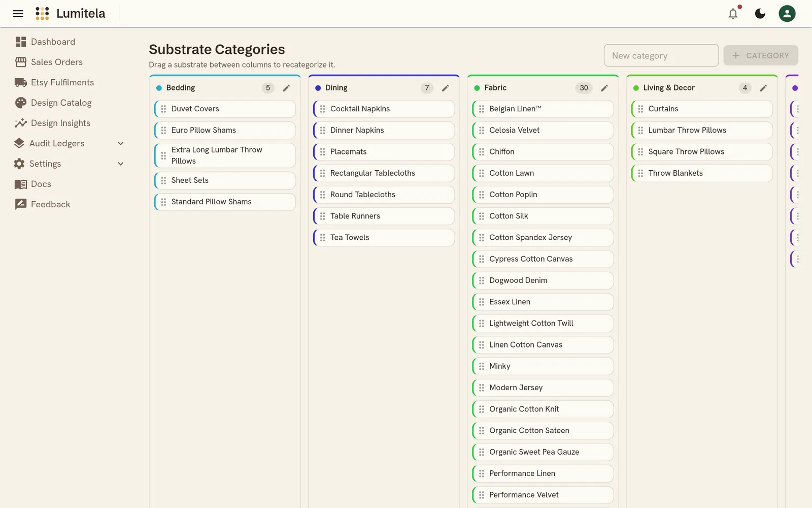Select Extra Long Lumbar Throw Pillows card

[225, 155]
